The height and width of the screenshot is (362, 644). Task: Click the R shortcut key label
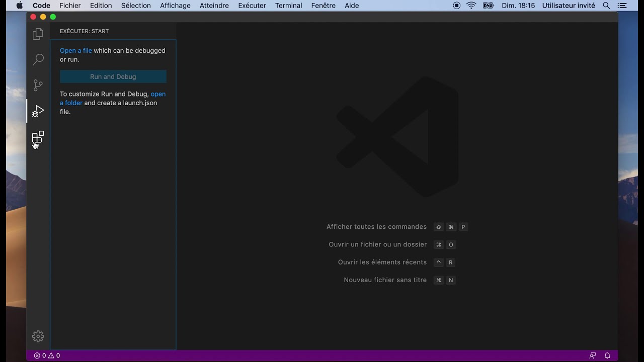click(451, 262)
